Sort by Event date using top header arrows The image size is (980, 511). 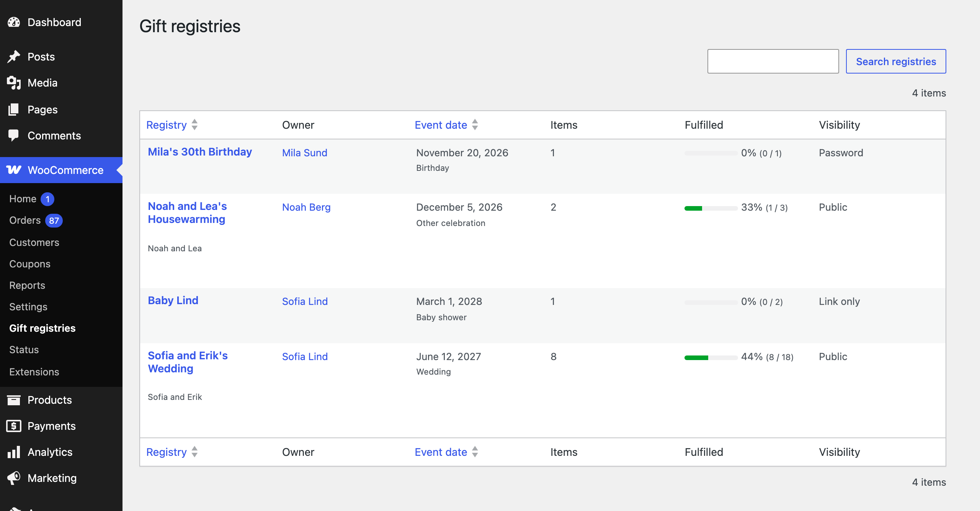click(475, 124)
